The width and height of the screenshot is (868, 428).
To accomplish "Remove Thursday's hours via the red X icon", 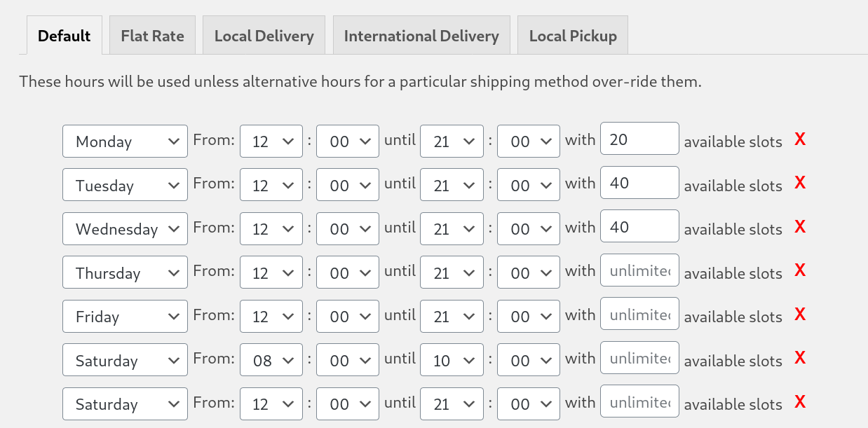I will (x=799, y=270).
